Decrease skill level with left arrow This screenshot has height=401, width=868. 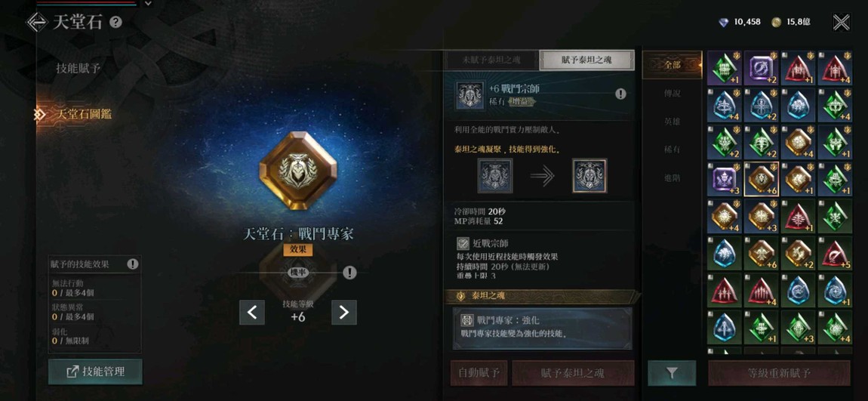pos(252,313)
